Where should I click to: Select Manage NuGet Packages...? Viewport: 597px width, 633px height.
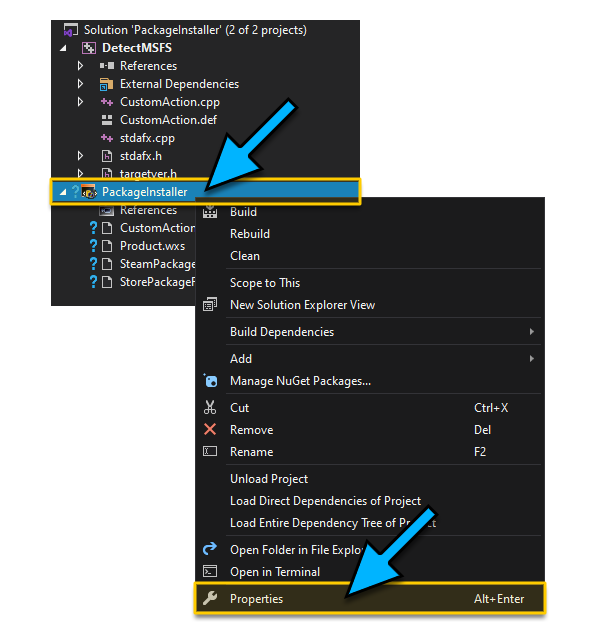click(300, 381)
